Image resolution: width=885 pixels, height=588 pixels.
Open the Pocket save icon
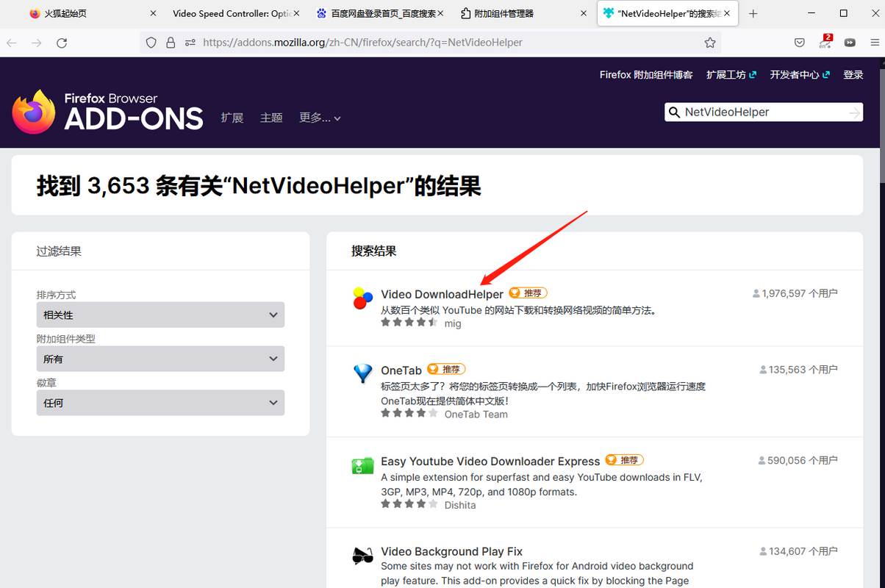800,43
